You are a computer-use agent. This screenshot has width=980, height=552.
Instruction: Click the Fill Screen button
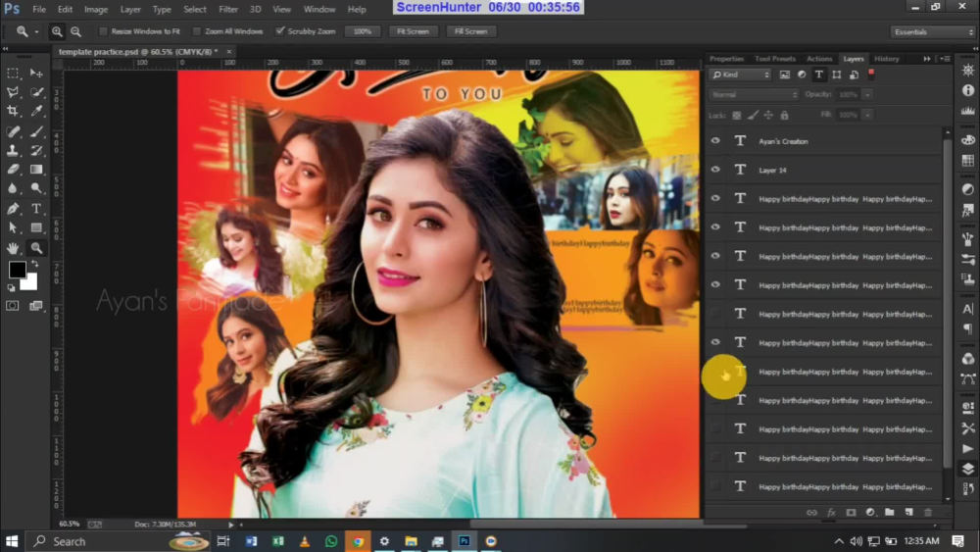(471, 31)
